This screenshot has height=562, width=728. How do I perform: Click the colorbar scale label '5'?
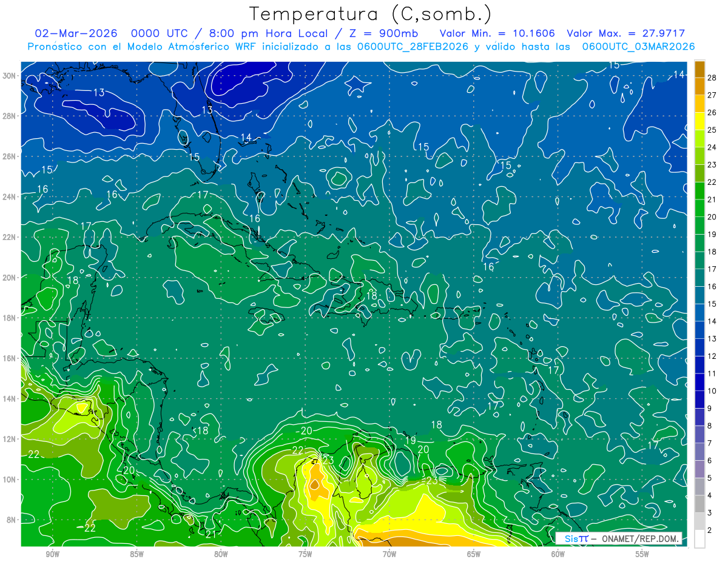pyautogui.click(x=710, y=478)
